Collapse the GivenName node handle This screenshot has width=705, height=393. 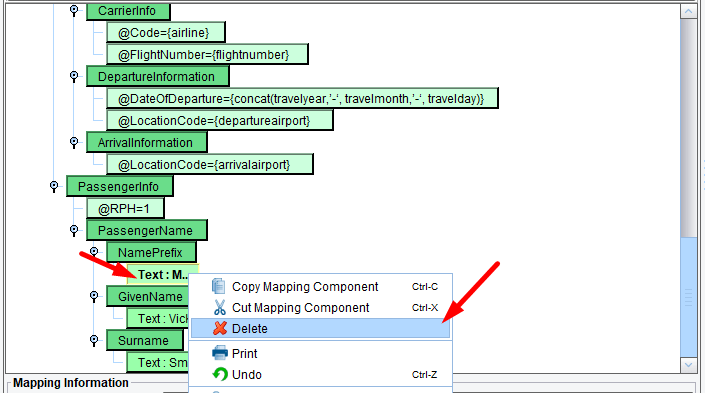coord(94,296)
